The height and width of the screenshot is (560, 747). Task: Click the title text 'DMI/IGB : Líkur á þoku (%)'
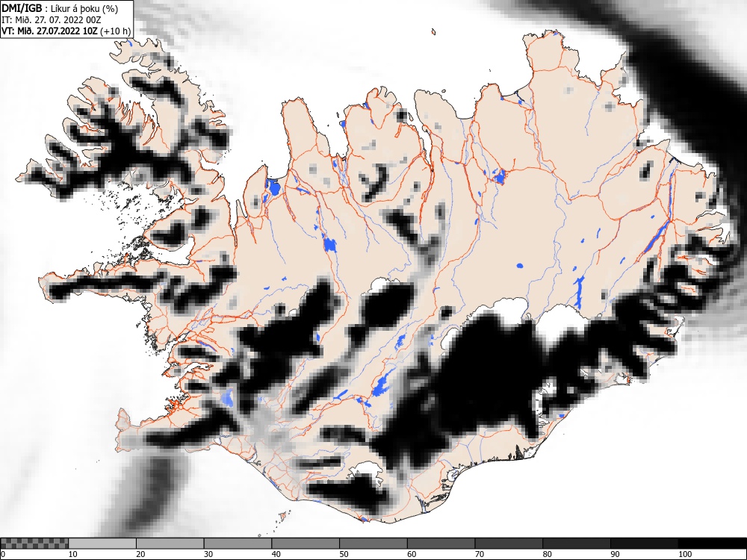(x=60, y=8)
